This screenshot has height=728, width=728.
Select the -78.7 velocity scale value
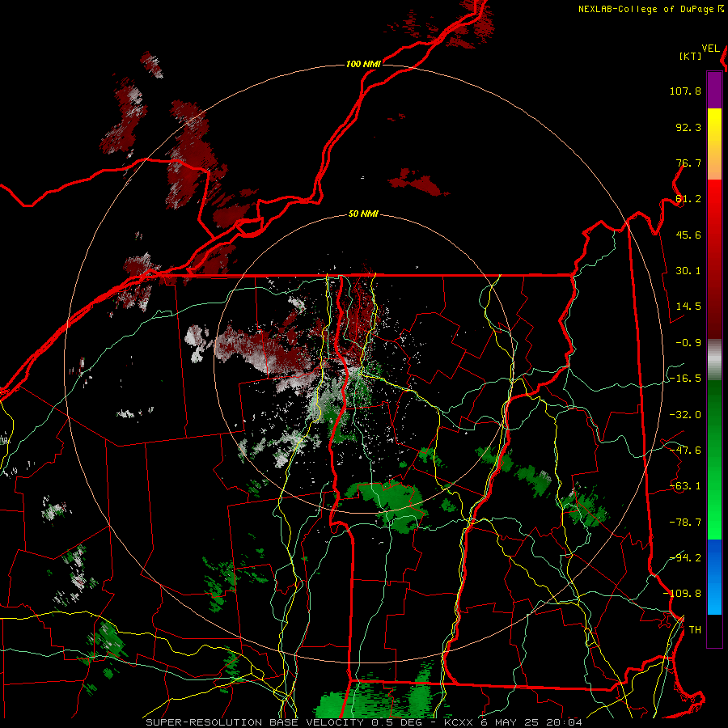click(x=685, y=523)
